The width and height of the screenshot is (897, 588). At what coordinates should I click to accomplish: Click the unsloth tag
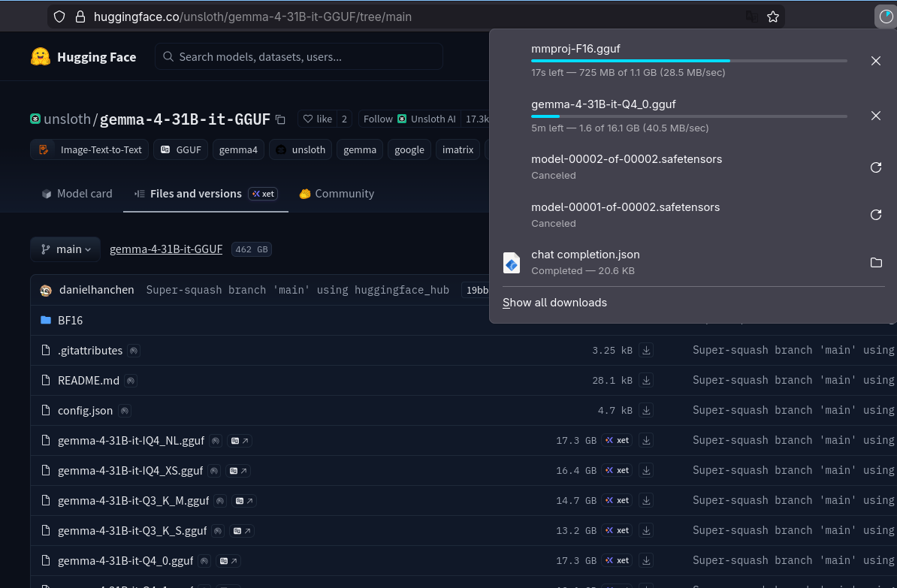(301, 150)
